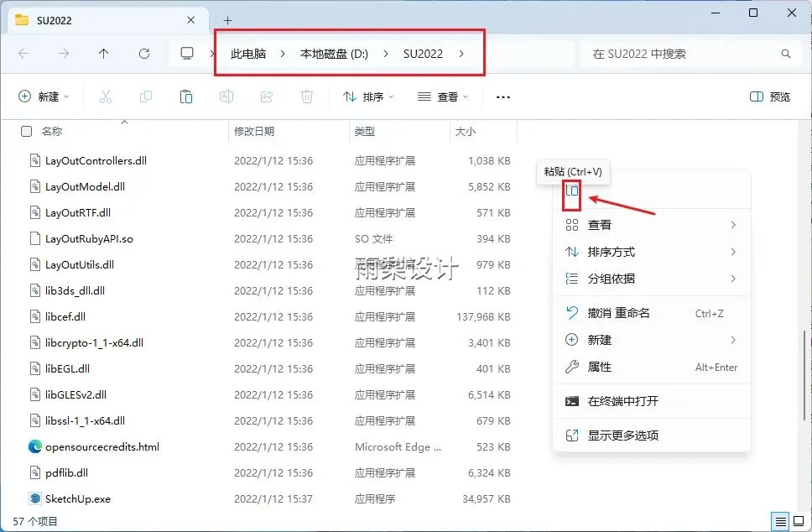Click the vertical scrollbar thumb on right edge
Screen dimensions: 812x532
804,376
